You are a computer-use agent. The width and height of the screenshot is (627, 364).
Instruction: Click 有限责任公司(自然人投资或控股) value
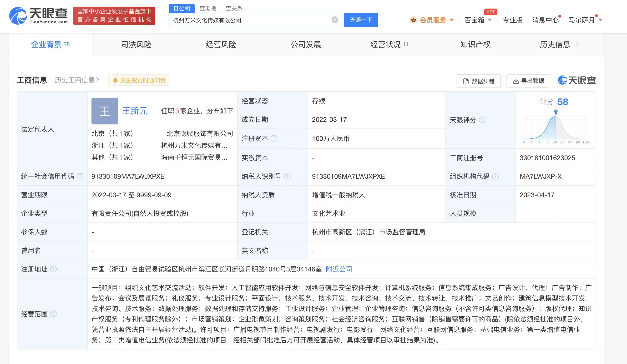tap(140, 213)
